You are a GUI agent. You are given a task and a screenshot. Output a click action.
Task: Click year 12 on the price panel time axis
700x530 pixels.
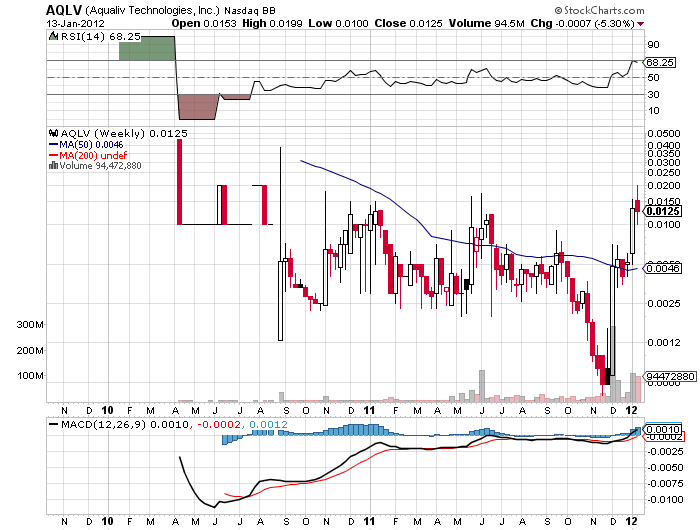(631, 410)
